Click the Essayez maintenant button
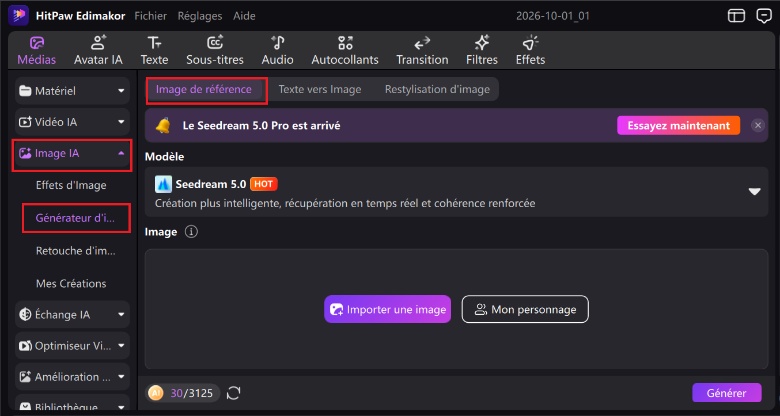 [x=679, y=125]
